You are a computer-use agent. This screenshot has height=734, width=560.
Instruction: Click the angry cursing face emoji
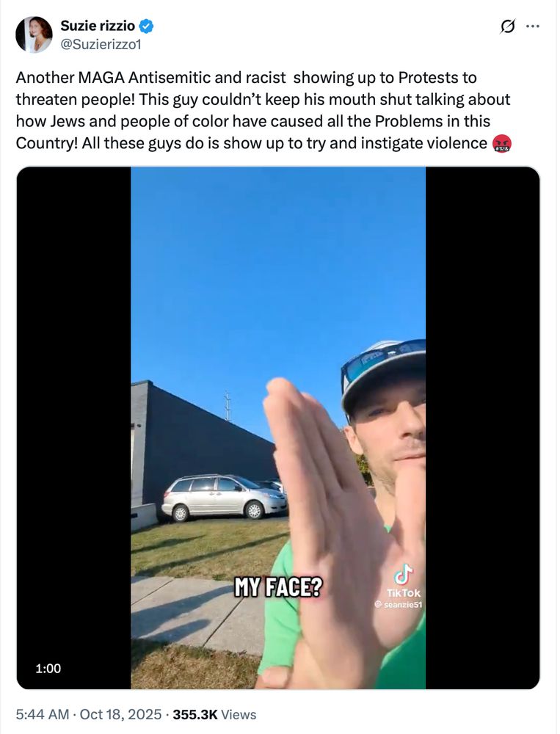tap(501, 144)
